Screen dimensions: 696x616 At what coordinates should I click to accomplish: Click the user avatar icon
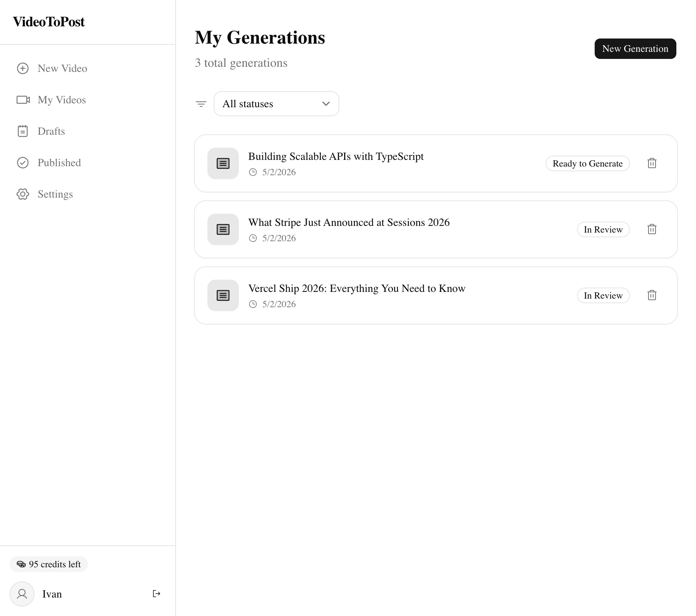coord(22,594)
